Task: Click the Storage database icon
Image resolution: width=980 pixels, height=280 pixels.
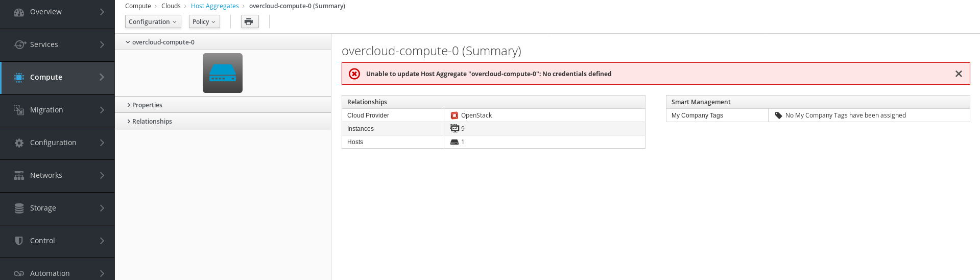Action: pos(19,208)
